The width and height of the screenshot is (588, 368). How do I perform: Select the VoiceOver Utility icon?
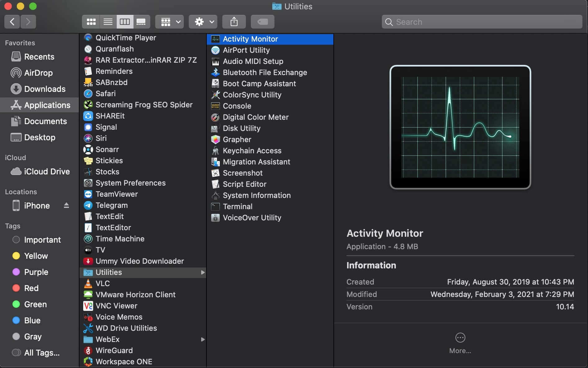[215, 218]
